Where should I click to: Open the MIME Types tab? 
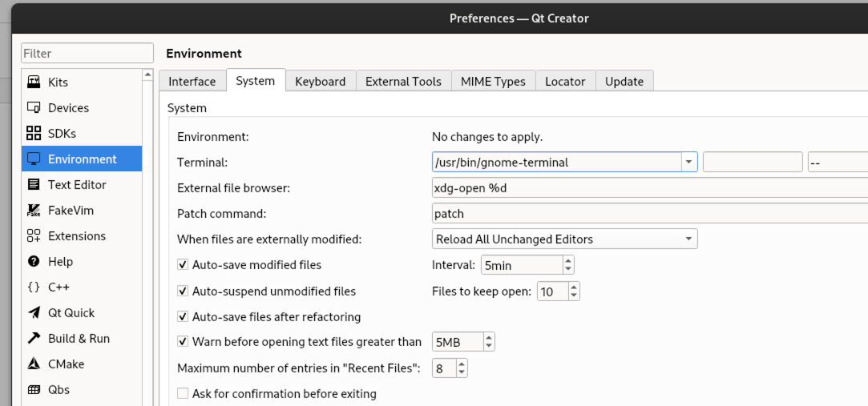tap(493, 82)
